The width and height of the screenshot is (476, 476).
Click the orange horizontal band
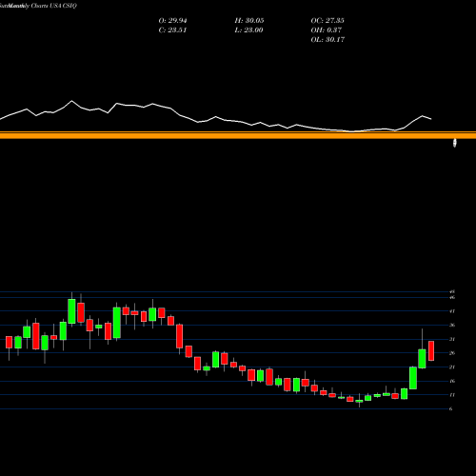[x=238, y=135]
